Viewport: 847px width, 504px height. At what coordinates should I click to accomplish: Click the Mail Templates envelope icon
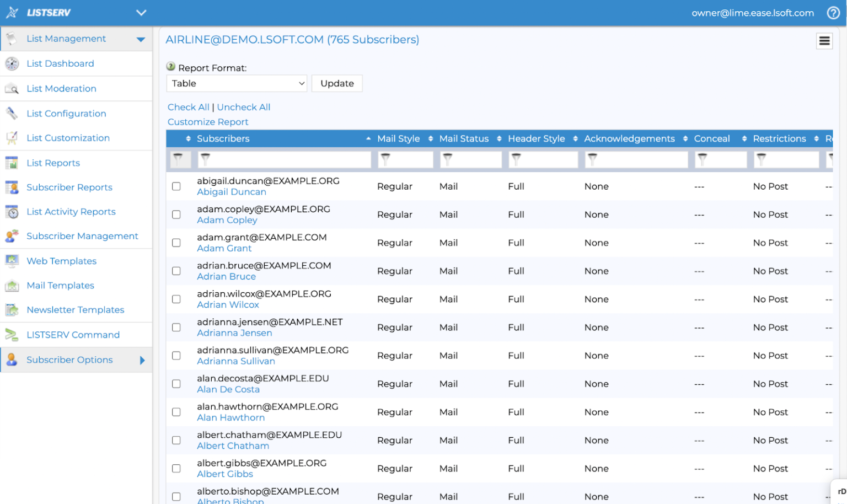click(12, 285)
